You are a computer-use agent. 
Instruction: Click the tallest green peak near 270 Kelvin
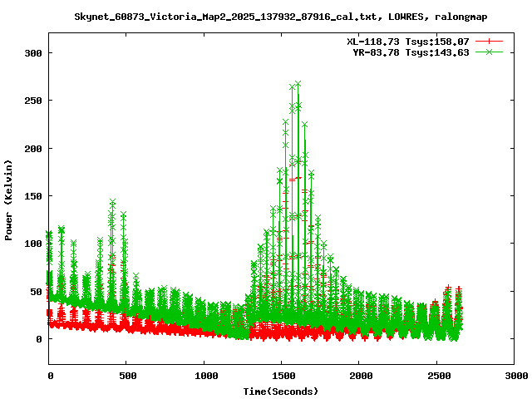click(x=298, y=84)
